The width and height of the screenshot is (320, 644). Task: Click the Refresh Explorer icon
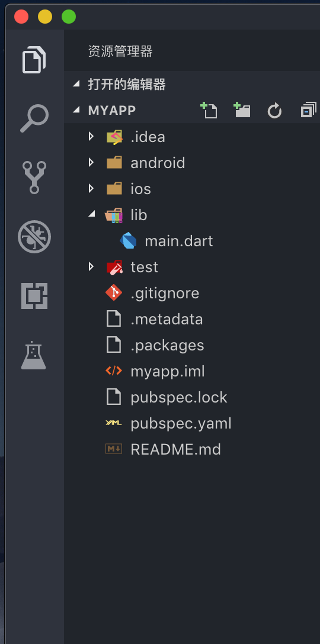[x=274, y=111]
